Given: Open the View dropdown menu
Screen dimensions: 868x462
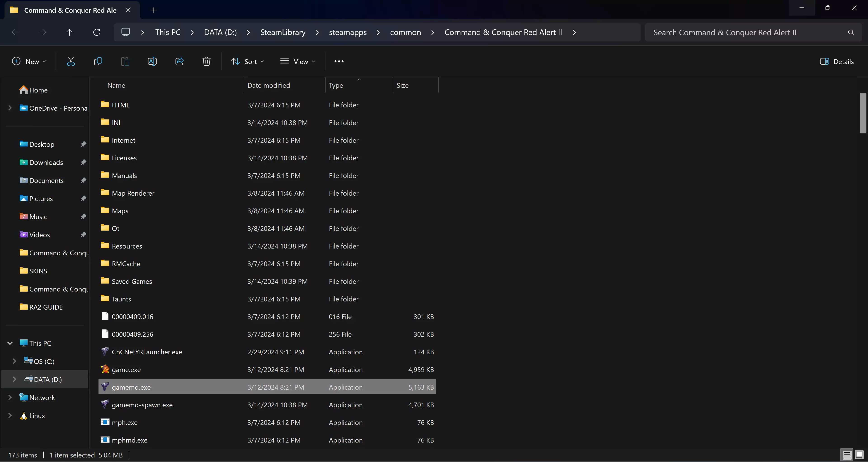Looking at the screenshot, I should (x=298, y=61).
